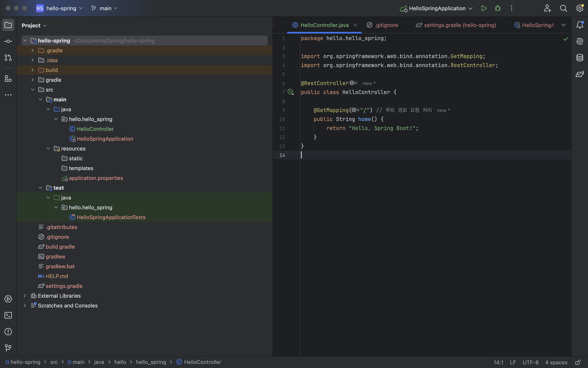Switch to HelloSpringApplication editor tab
The width and height of the screenshot is (588, 368).
[x=535, y=25]
